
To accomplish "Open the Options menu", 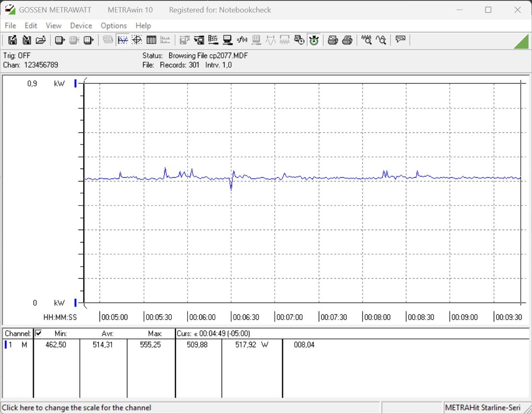I will coord(114,26).
